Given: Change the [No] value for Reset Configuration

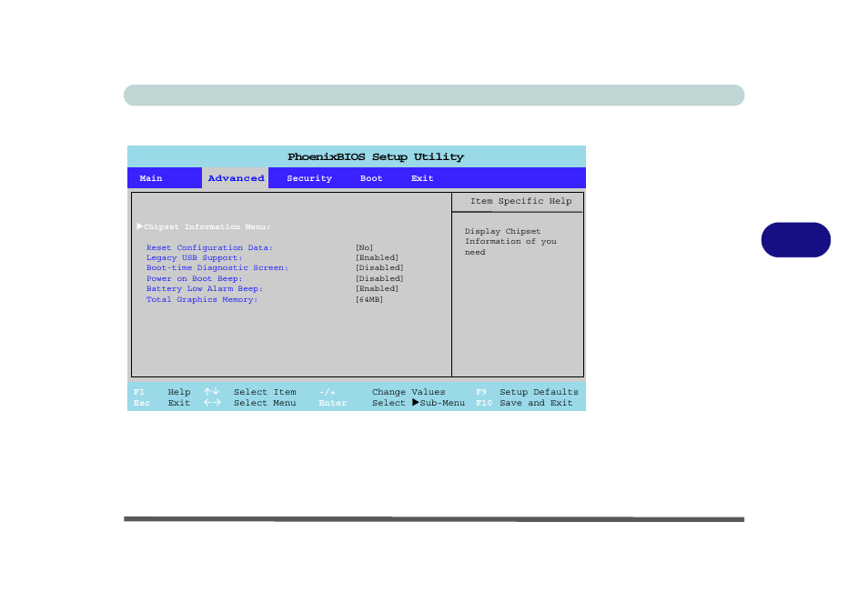Looking at the screenshot, I should pyautogui.click(x=364, y=248).
